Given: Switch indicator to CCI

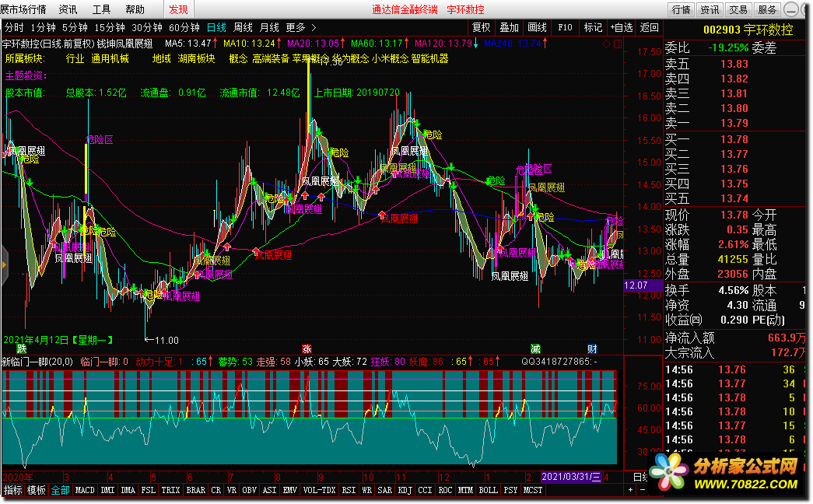Looking at the screenshot, I should 425,490.
